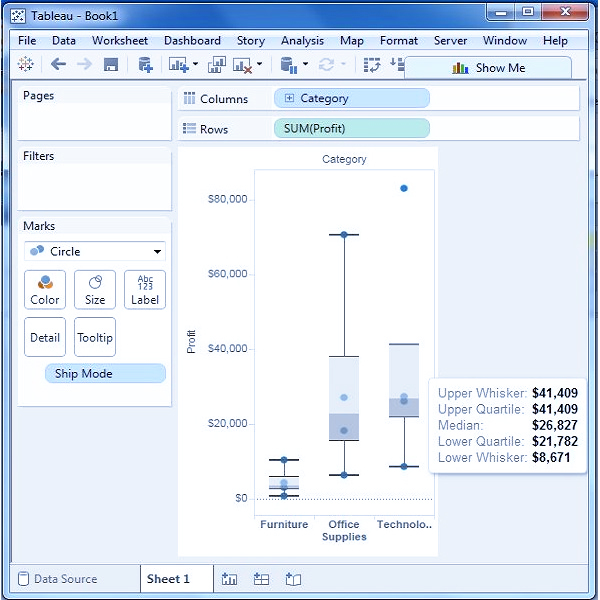Open the Format menu
Screen dimensions: 600x600
click(399, 41)
